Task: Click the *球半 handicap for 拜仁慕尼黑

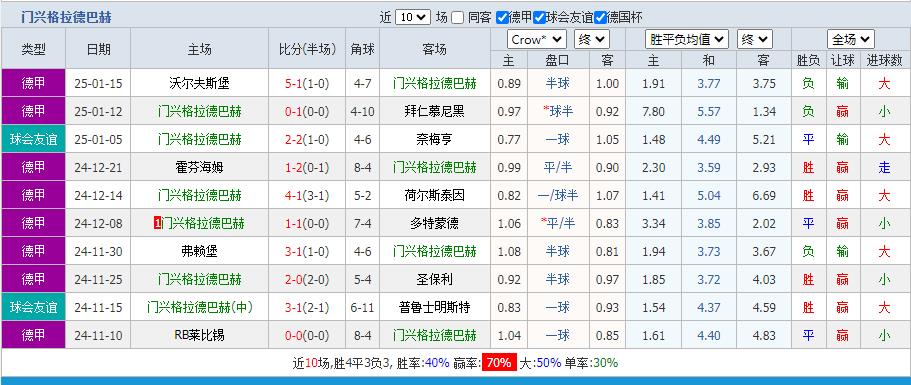Action: pos(558,111)
